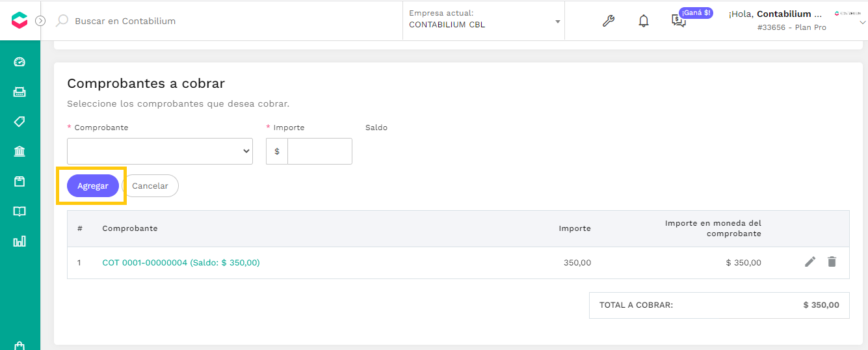This screenshot has width=868, height=350.
Task: Expand the sidebar with circled arrow
Action: pyautogui.click(x=40, y=21)
